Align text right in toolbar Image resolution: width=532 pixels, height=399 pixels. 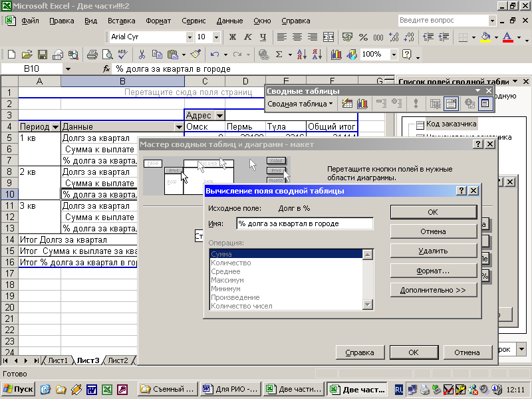(x=313, y=37)
